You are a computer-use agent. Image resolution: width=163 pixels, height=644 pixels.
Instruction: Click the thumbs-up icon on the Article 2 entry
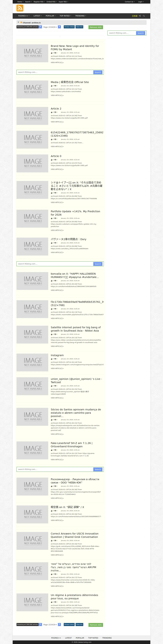coord(52,112)
